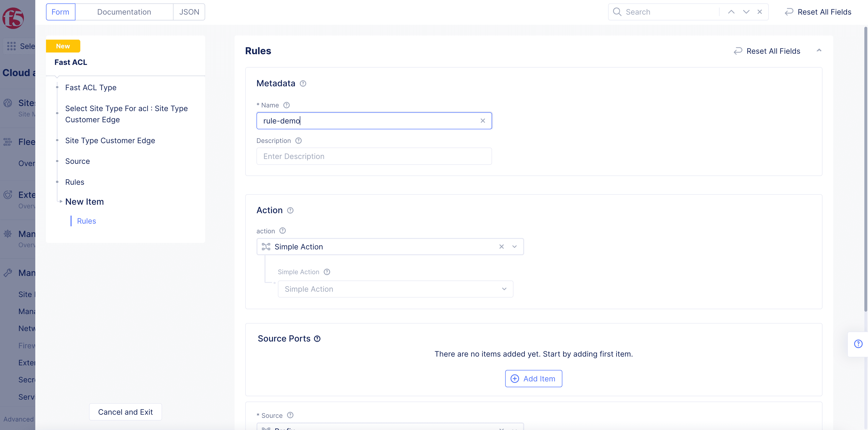Select Rules sub-item under New Item
The width and height of the screenshot is (868, 430).
[86, 221]
